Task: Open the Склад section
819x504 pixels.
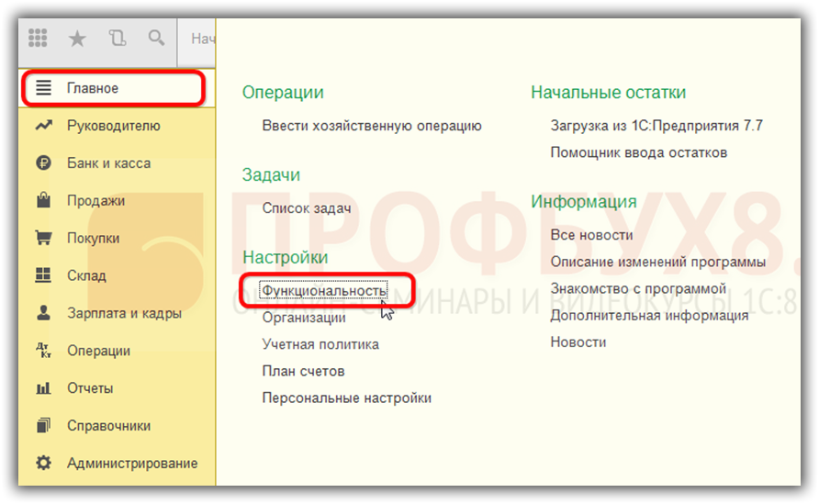Action: tap(86, 276)
